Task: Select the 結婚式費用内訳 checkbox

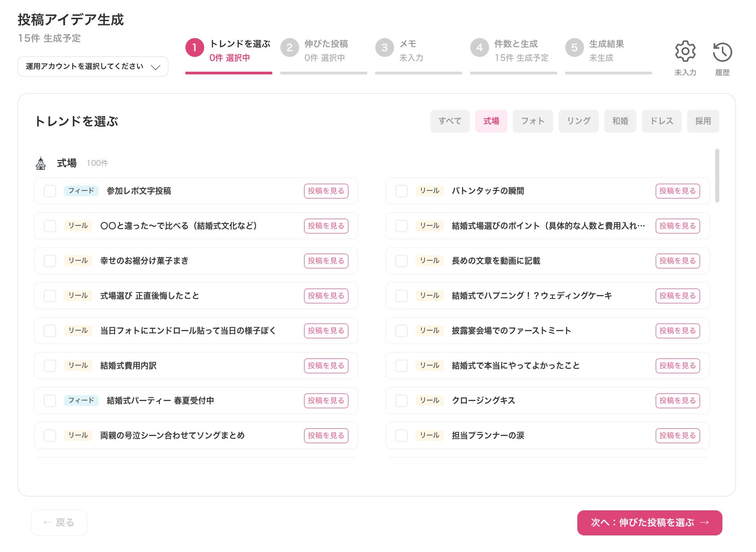Action: pyautogui.click(x=50, y=366)
